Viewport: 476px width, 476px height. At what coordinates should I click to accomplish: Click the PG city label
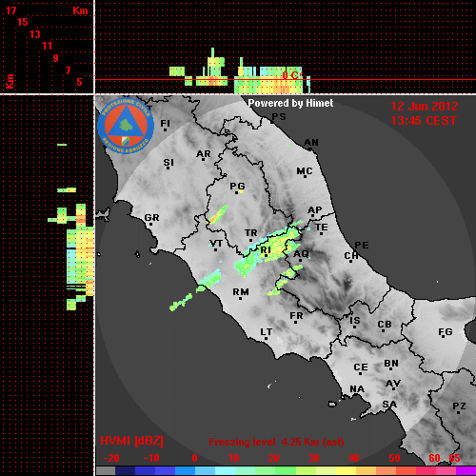click(237, 186)
